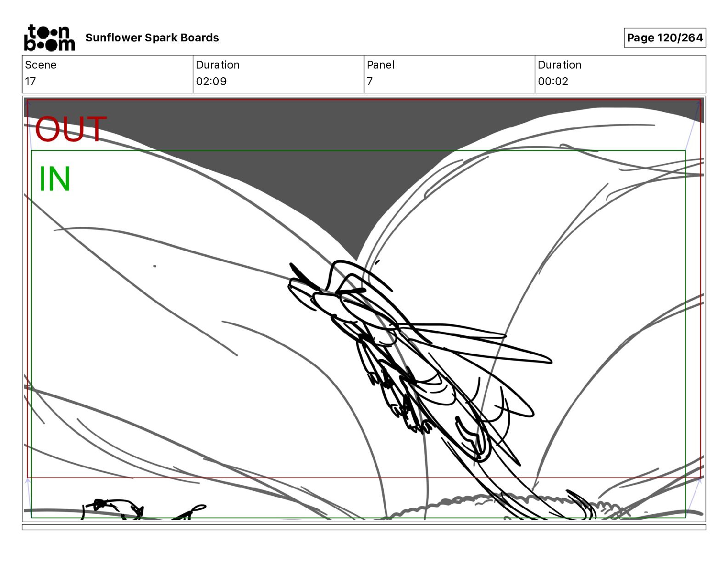
Task: Click the empty caption bar below panel
Action: (364, 527)
